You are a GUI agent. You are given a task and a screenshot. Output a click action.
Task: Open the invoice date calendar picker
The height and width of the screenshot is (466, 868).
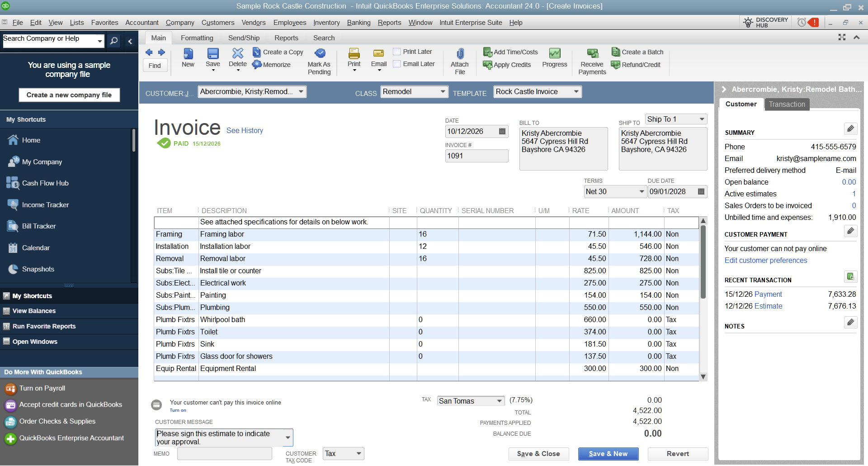point(502,131)
